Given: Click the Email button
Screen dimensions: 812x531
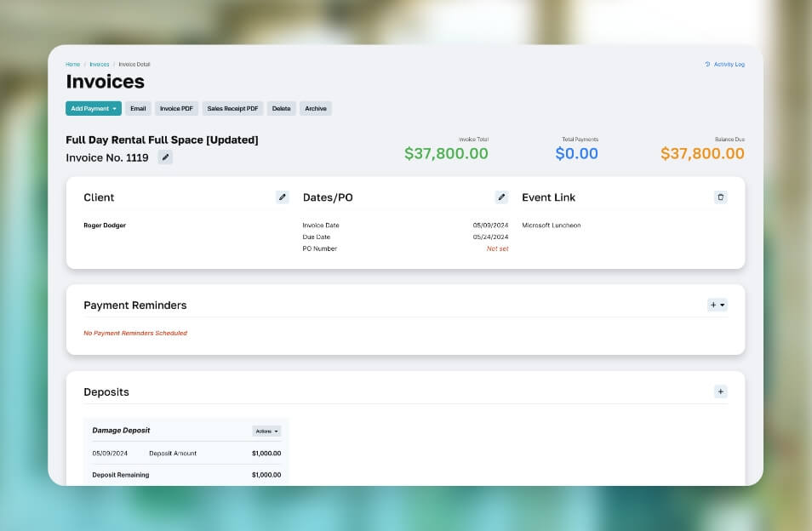Looking at the screenshot, I should pos(138,109).
